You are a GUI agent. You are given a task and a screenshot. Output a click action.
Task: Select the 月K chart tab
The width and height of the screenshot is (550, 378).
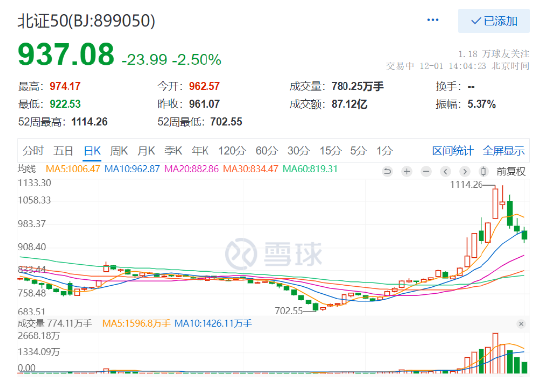[146, 151]
